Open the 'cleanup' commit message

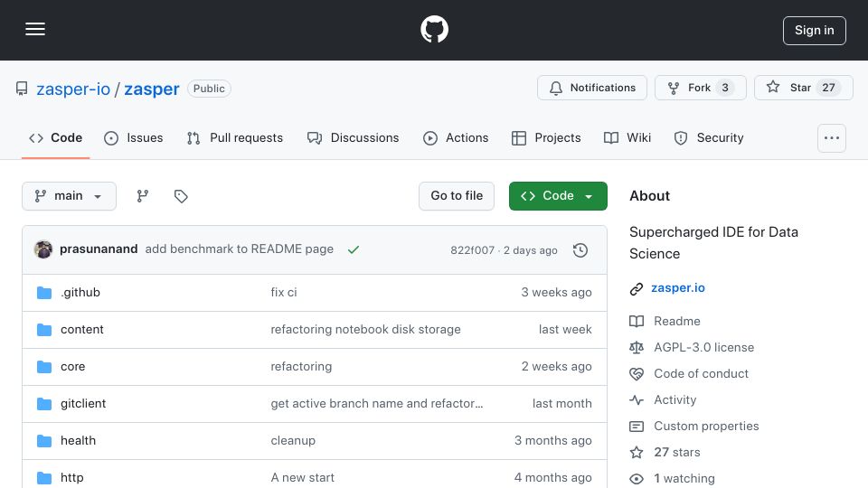coord(293,440)
